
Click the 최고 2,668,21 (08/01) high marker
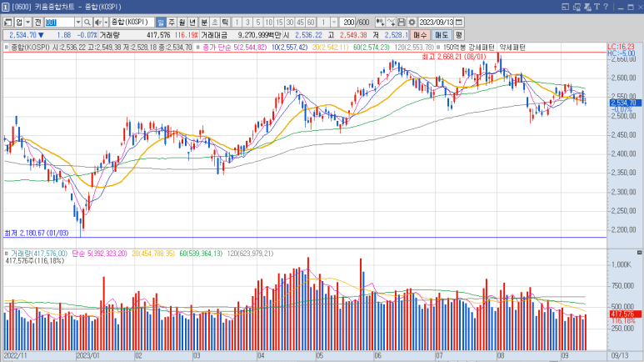click(x=454, y=57)
